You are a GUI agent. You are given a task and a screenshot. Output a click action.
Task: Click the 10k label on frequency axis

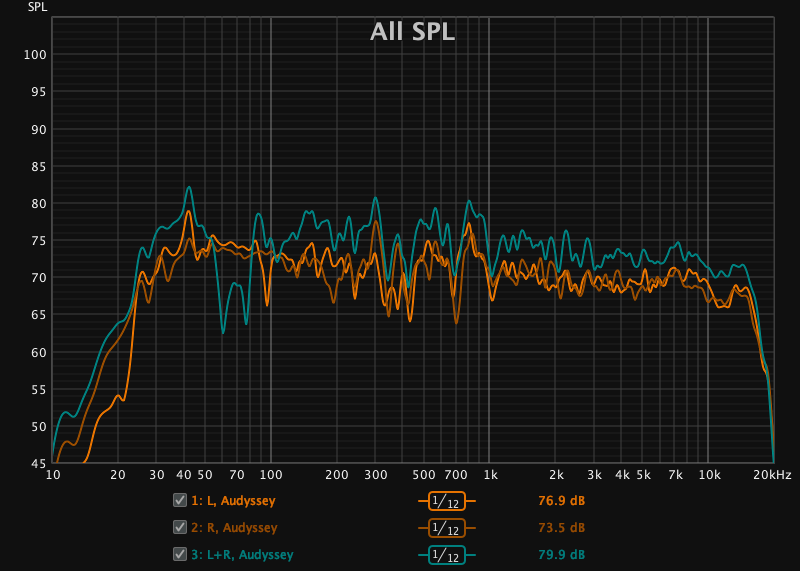click(x=709, y=474)
